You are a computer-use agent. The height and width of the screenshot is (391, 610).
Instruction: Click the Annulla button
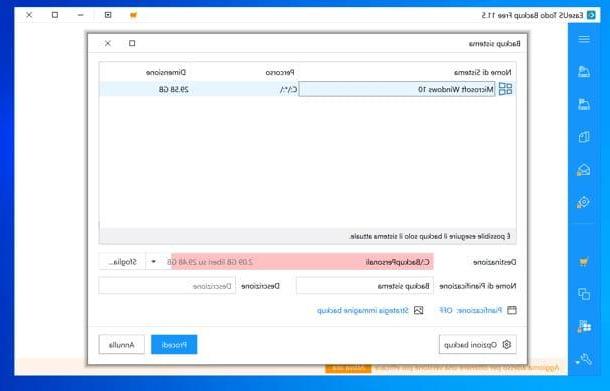point(121,345)
